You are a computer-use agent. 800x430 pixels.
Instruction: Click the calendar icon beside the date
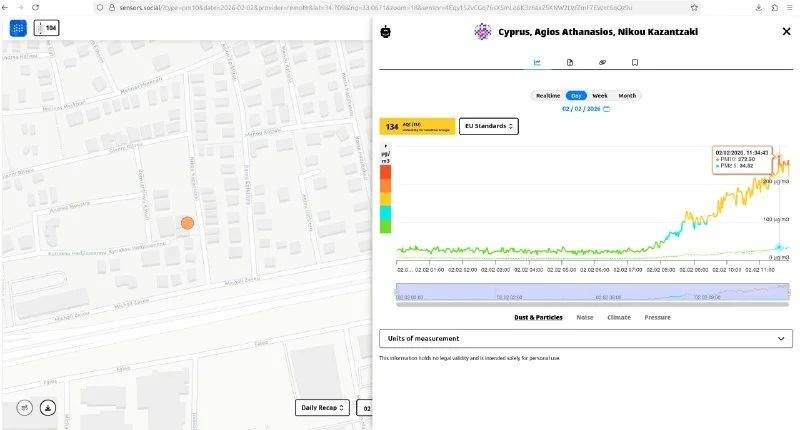tap(606, 108)
